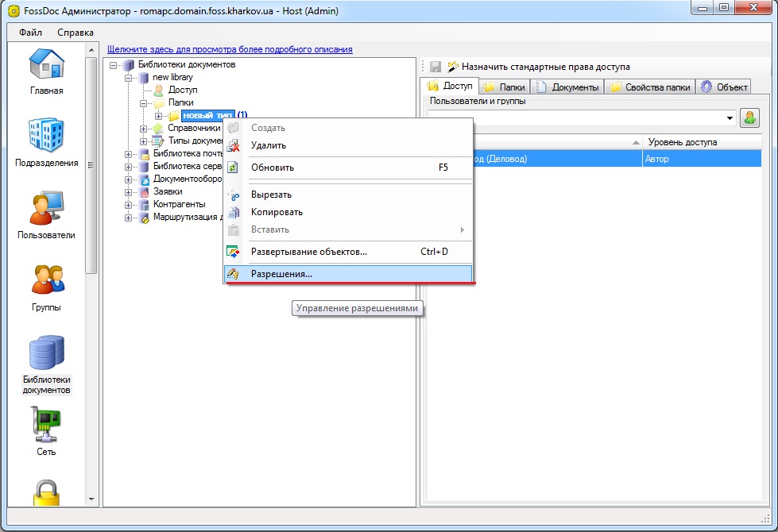Image resolution: width=778 pixels, height=532 pixels.
Task: Select the Пользователи sidebar icon
Action: pyautogui.click(x=46, y=212)
